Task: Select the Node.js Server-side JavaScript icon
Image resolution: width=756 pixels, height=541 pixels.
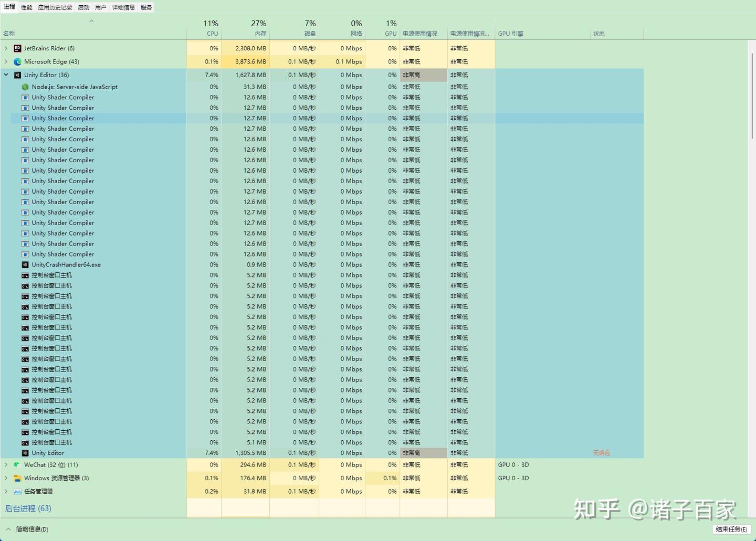Action: tap(25, 87)
